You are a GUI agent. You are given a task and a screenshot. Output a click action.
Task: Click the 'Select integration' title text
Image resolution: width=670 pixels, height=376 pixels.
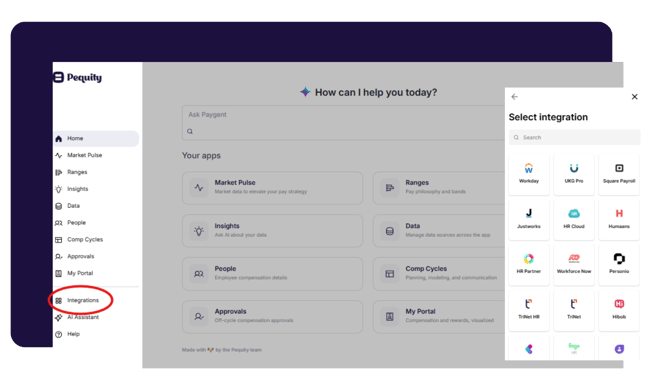coord(548,117)
